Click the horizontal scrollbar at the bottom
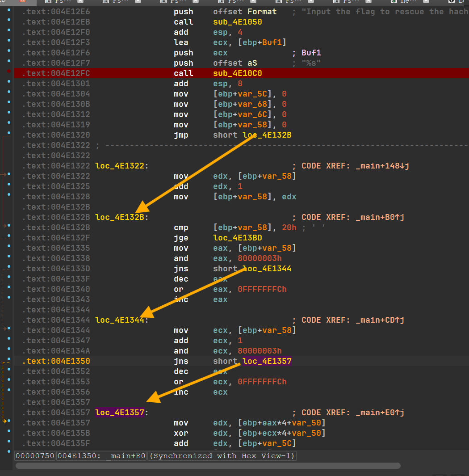This screenshot has width=469, height=476. [x=208, y=466]
